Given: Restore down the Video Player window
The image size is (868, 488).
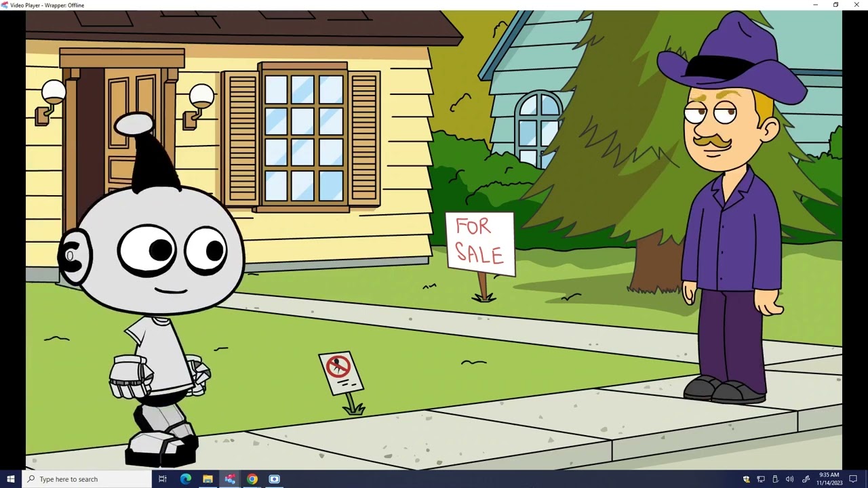Looking at the screenshot, I should click(835, 5).
